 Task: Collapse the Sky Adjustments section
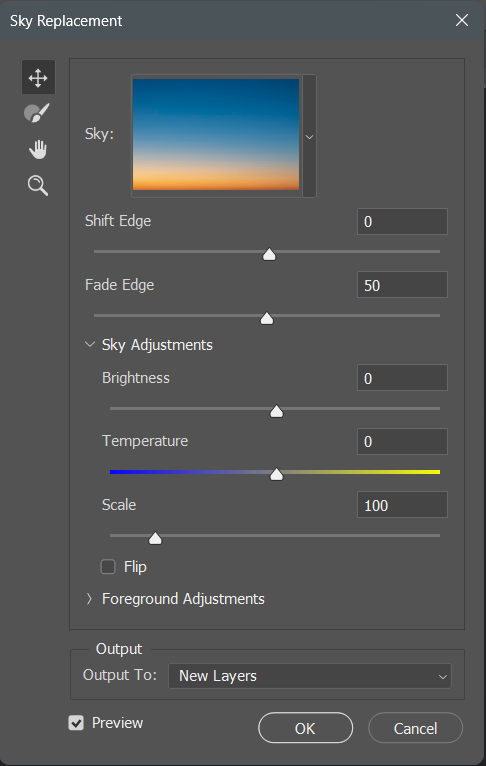pyautogui.click(x=90, y=344)
